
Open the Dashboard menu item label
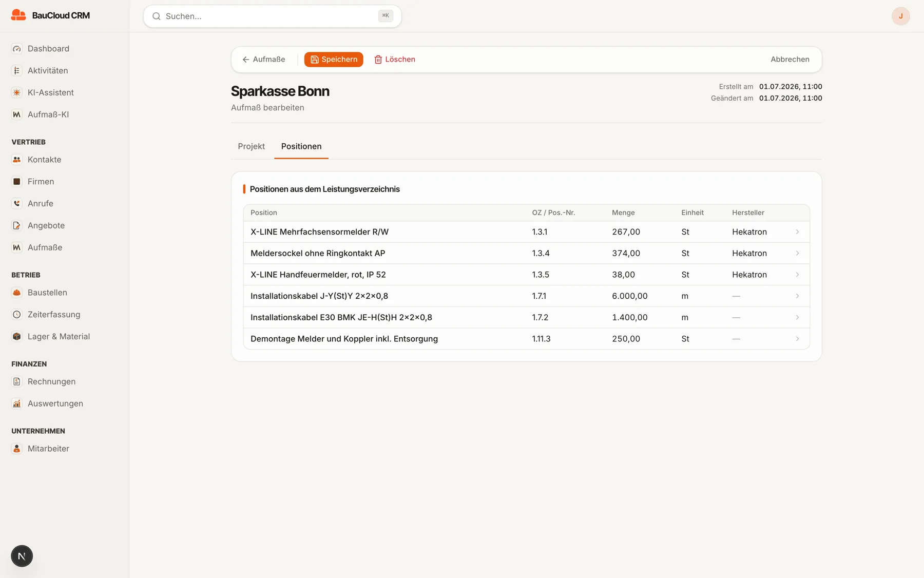(48, 49)
